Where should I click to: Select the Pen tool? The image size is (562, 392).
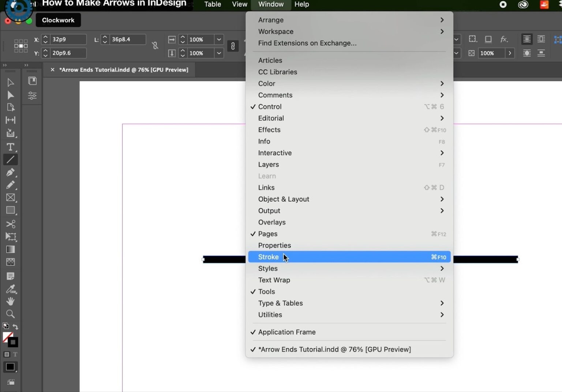pos(10,172)
